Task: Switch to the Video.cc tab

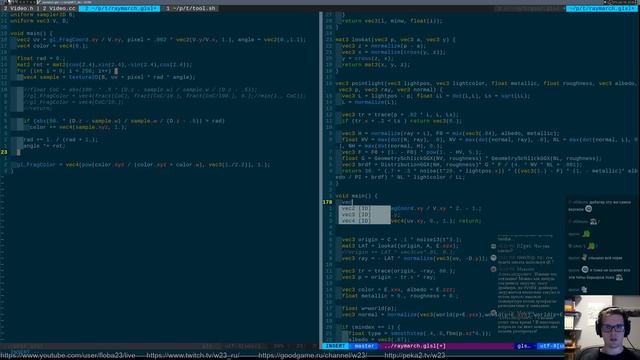Action: 59,8
